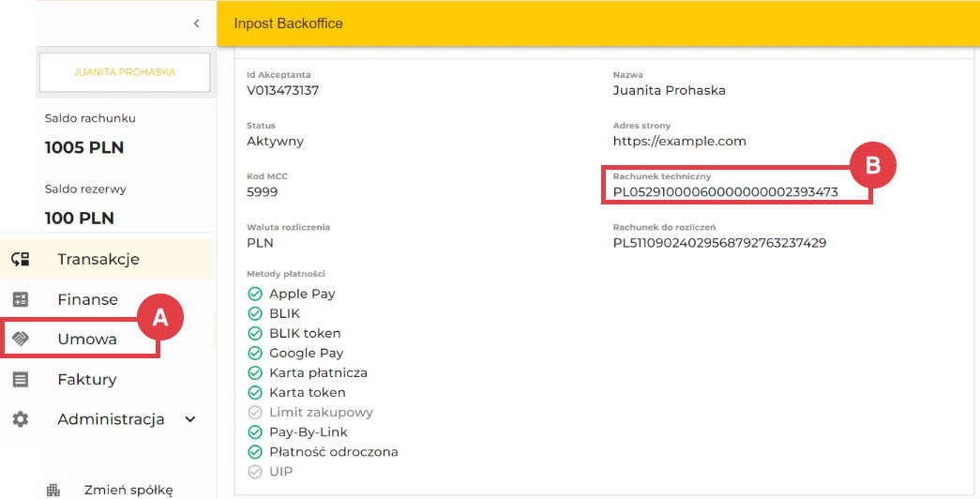
Task: Click the Saldo rezerwy label
Action: [85, 189]
